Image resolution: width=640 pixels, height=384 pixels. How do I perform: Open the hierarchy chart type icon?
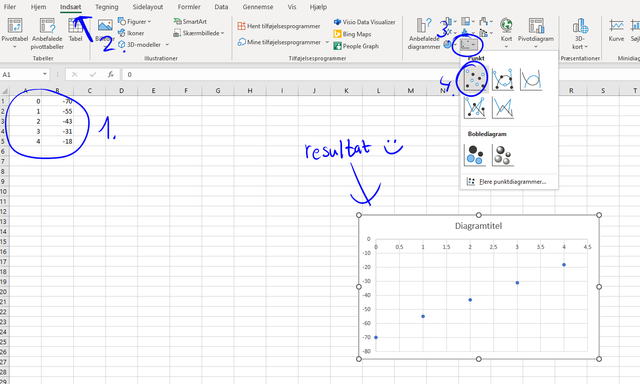[x=466, y=21]
